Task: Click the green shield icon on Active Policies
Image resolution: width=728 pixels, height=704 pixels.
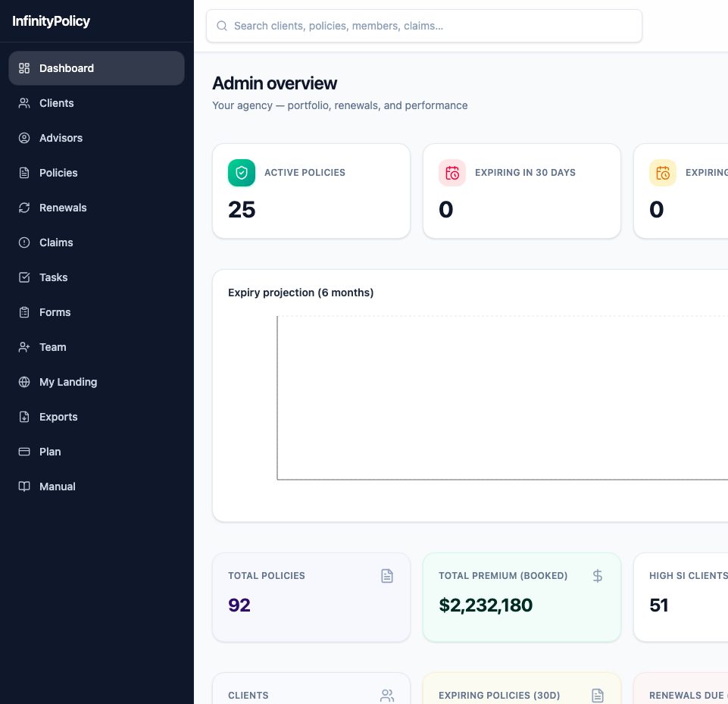Action: tap(242, 173)
